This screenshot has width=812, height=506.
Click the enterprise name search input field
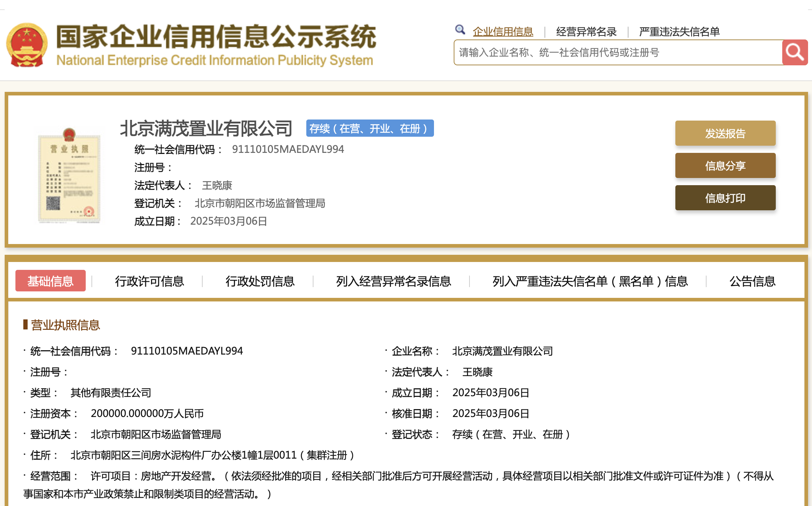click(x=618, y=53)
